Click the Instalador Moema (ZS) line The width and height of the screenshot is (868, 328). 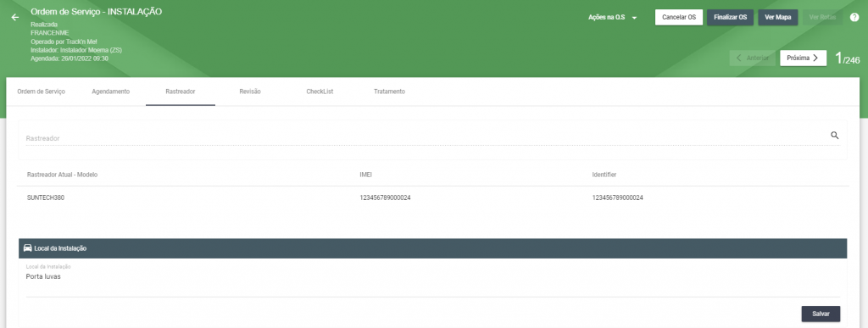pyautogui.click(x=75, y=50)
